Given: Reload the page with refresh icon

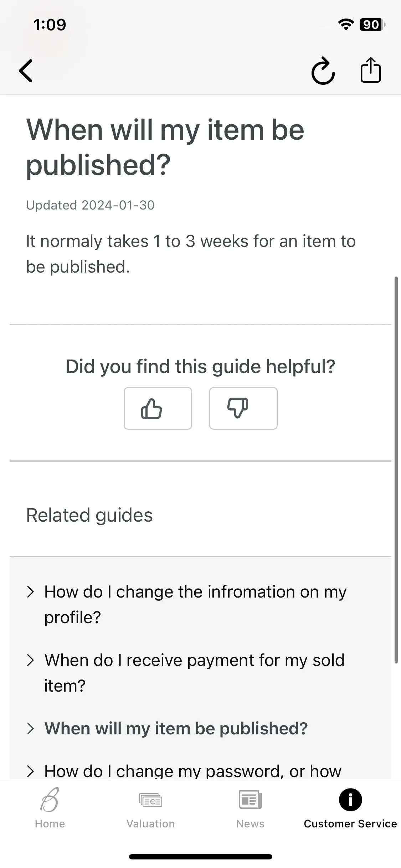Looking at the screenshot, I should (x=323, y=71).
